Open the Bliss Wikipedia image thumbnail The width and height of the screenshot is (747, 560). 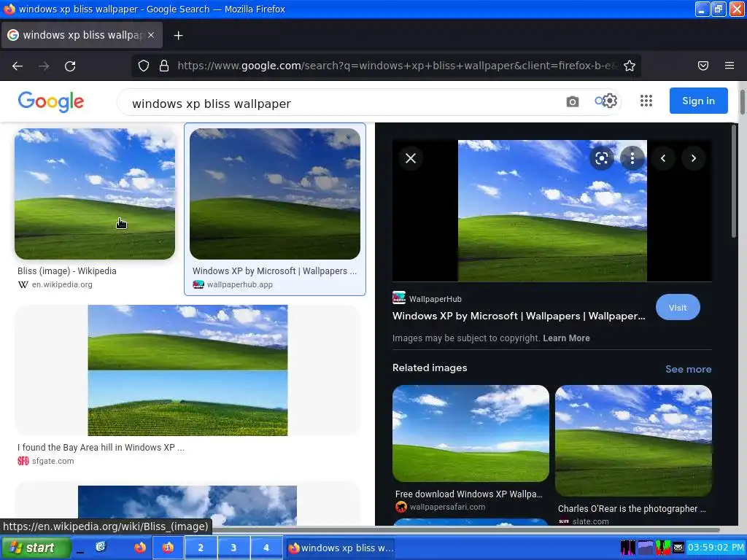click(x=95, y=194)
